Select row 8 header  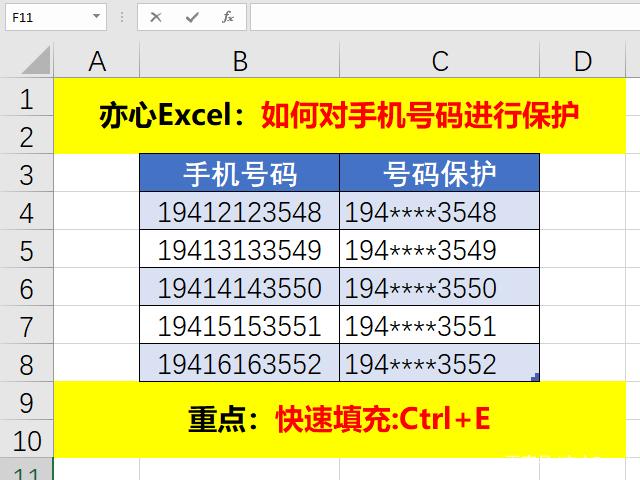click(x=26, y=363)
